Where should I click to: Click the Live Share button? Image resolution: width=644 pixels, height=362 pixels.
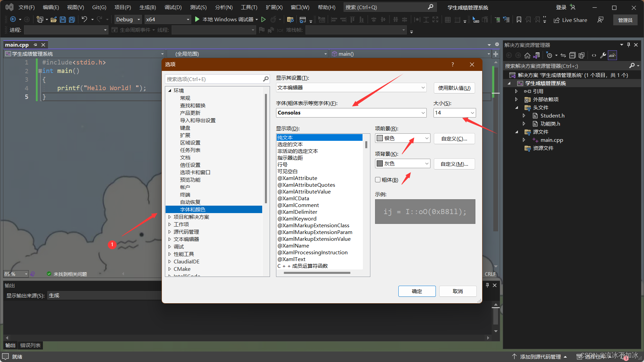click(x=570, y=20)
